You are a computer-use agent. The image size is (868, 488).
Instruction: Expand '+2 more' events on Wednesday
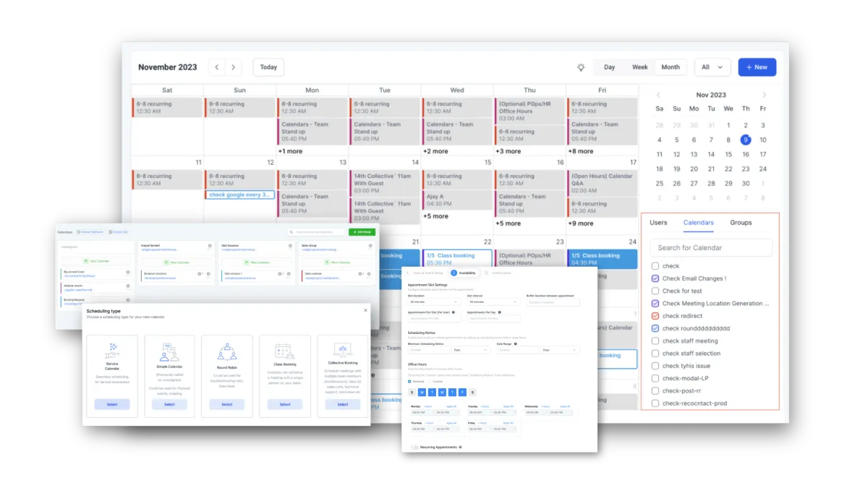point(436,151)
